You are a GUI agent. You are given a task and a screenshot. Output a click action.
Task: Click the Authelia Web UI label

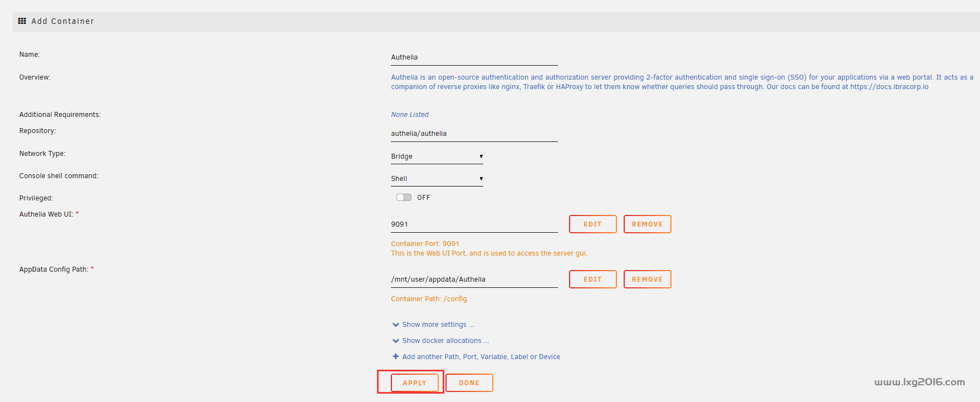pos(46,214)
